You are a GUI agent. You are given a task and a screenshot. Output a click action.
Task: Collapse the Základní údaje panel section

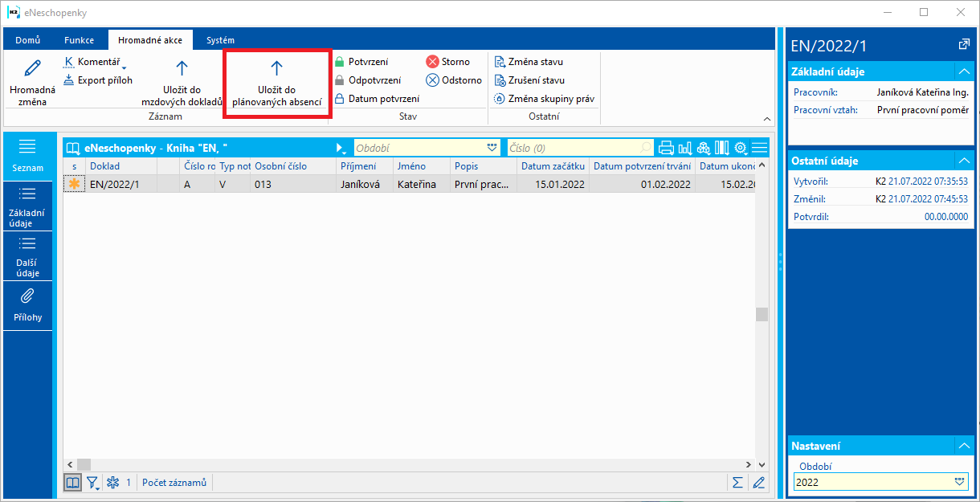pyautogui.click(x=963, y=71)
